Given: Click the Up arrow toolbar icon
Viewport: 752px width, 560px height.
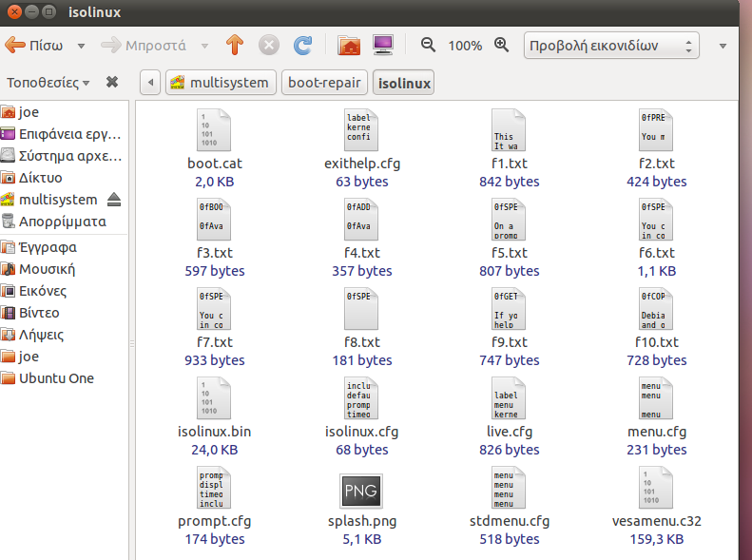Looking at the screenshot, I should (x=235, y=45).
